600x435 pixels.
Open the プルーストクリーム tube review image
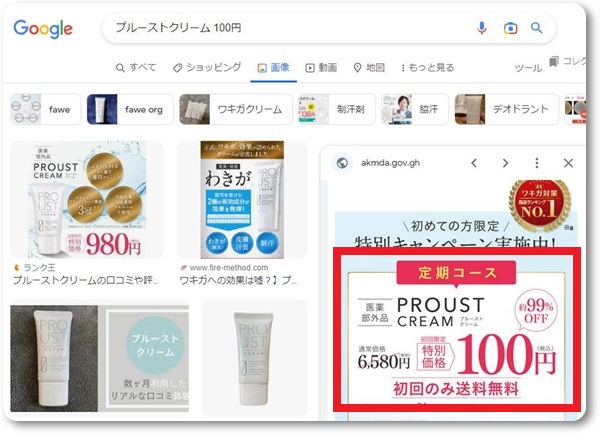[x=99, y=358]
